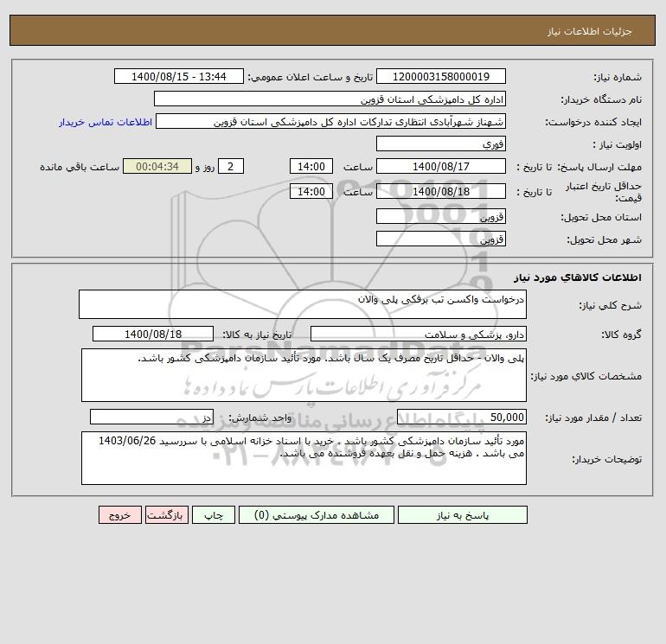
Task: Click priority field showing 'فوري'
Action: pos(441,143)
